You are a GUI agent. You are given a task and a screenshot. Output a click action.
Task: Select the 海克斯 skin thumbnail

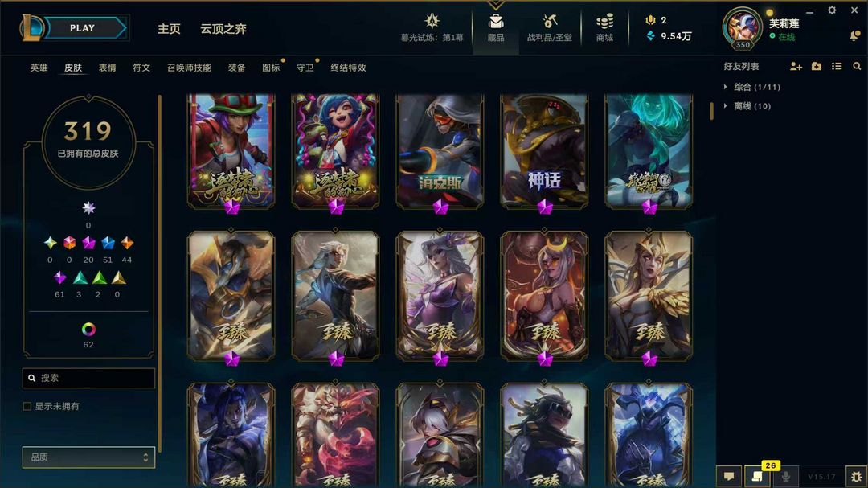440,150
